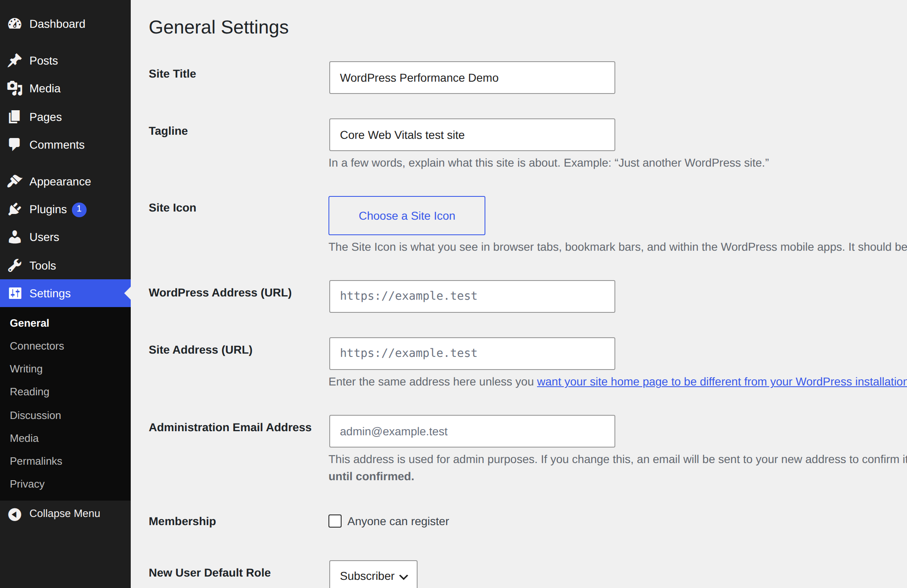Image resolution: width=907 pixels, height=588 pixels.
Task: Click the Membership row label
Action: pos(182,521)
